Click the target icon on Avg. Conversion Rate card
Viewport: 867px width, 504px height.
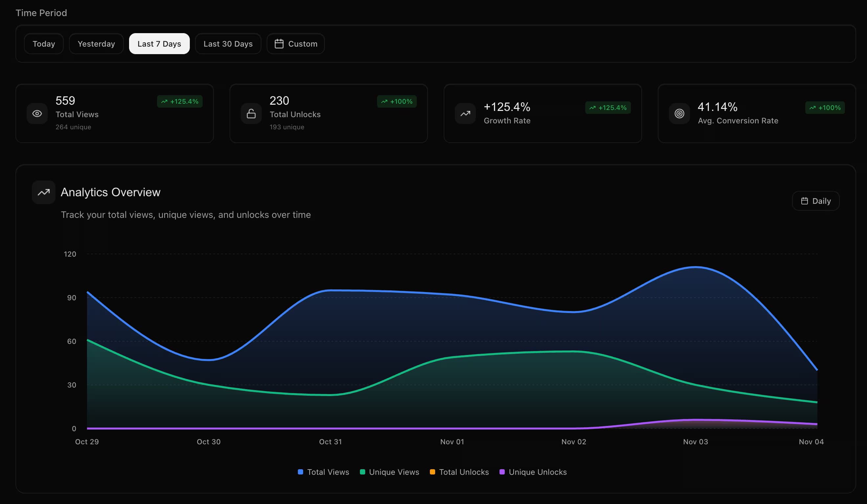[678, 114]
